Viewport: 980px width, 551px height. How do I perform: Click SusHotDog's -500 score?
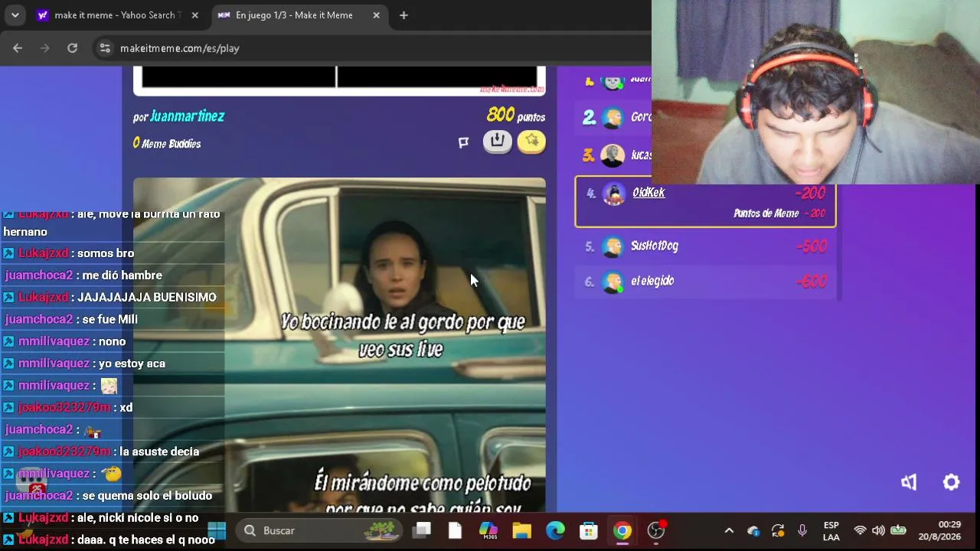(x=812, y=246)
